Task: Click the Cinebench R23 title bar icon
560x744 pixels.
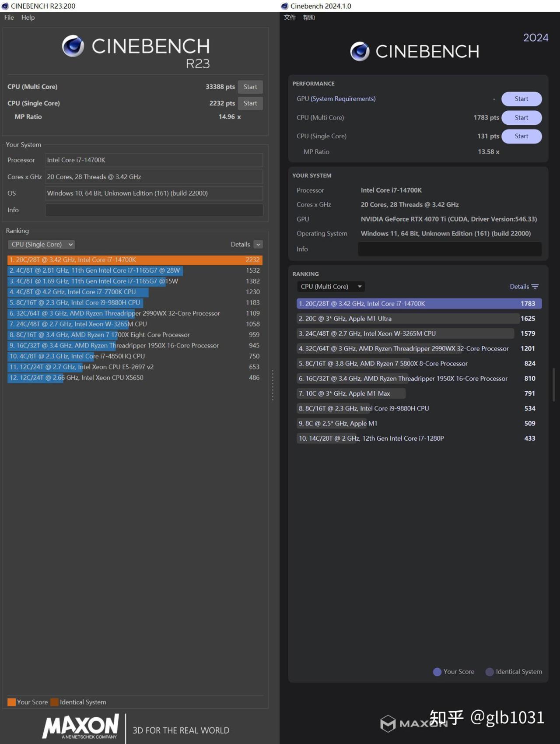Action: [5, 6]
